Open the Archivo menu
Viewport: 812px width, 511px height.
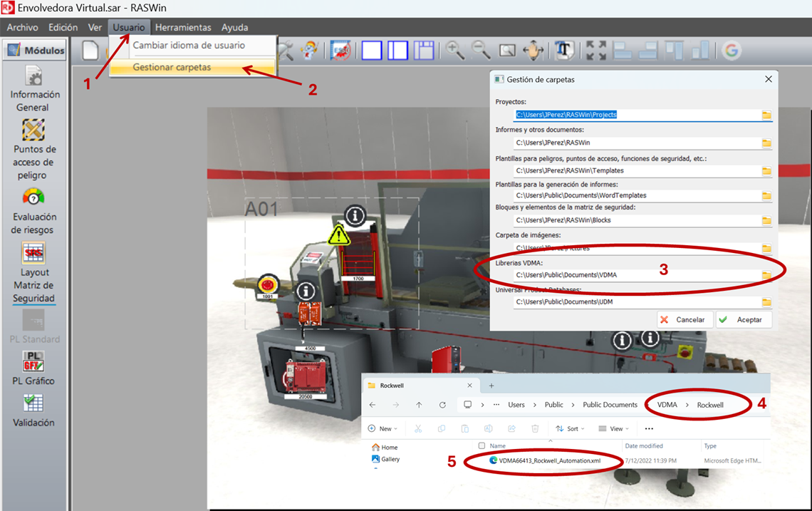(22, 28)
